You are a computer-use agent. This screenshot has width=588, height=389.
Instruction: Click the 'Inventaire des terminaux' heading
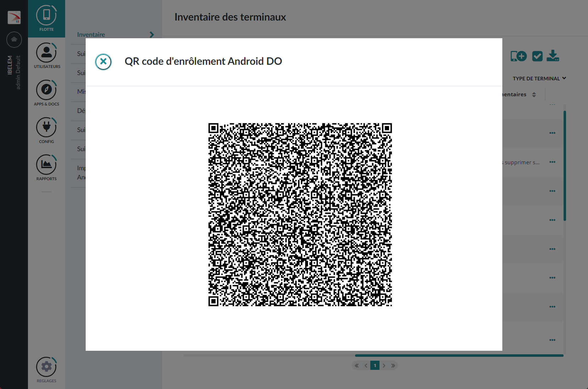point(230,17)
